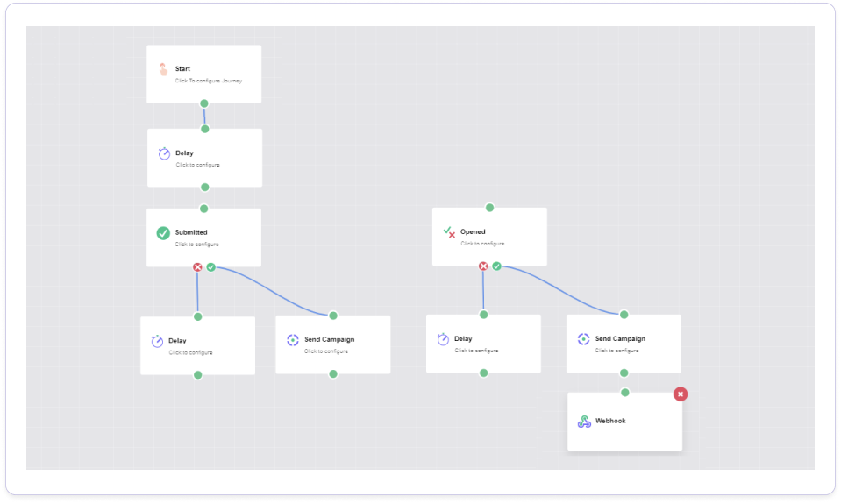Click the bottom connector of Send Campaign linked to Submitted
Viewport: 841px width, 504px height.
pyautogui.click(x=333, y=374)
